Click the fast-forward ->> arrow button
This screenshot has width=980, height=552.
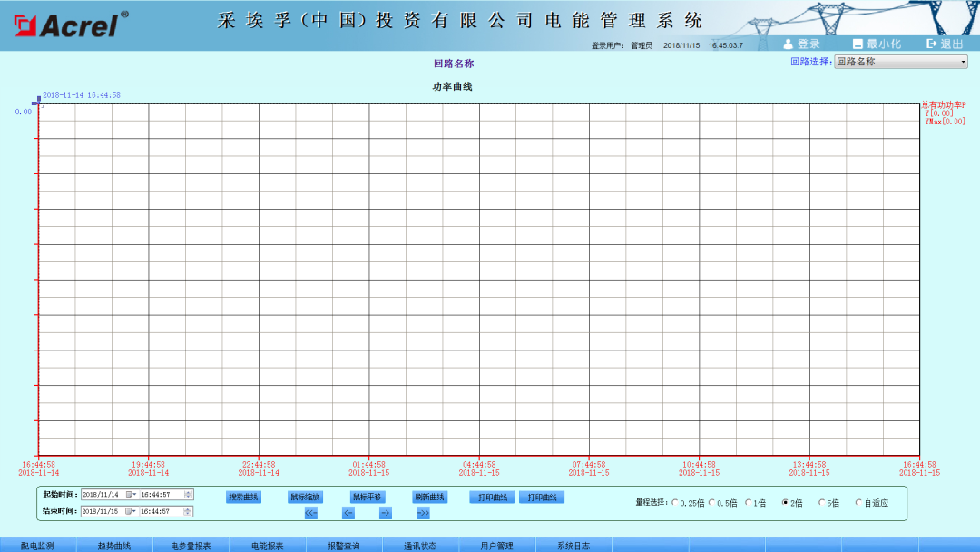(x=423, y=513)
